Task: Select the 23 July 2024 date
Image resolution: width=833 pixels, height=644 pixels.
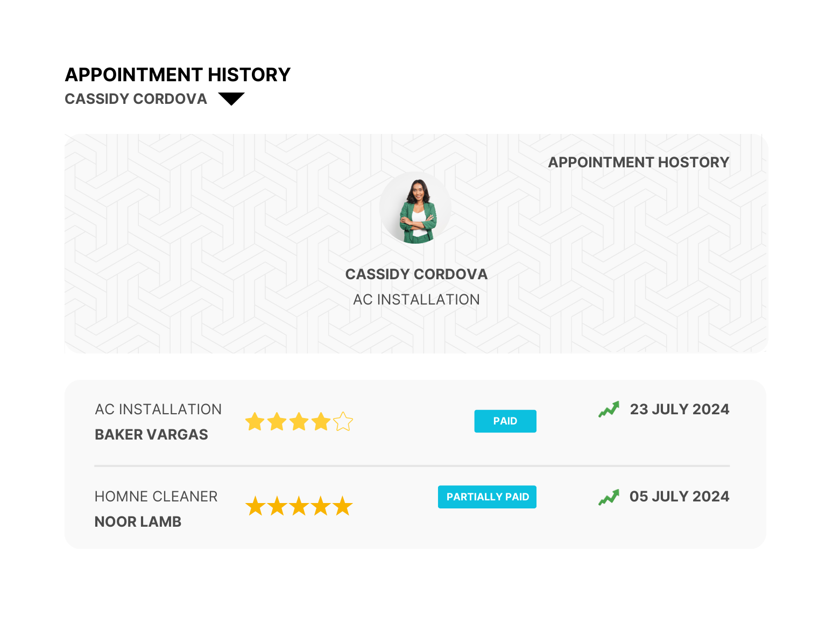Action: (x=679, y=409)
